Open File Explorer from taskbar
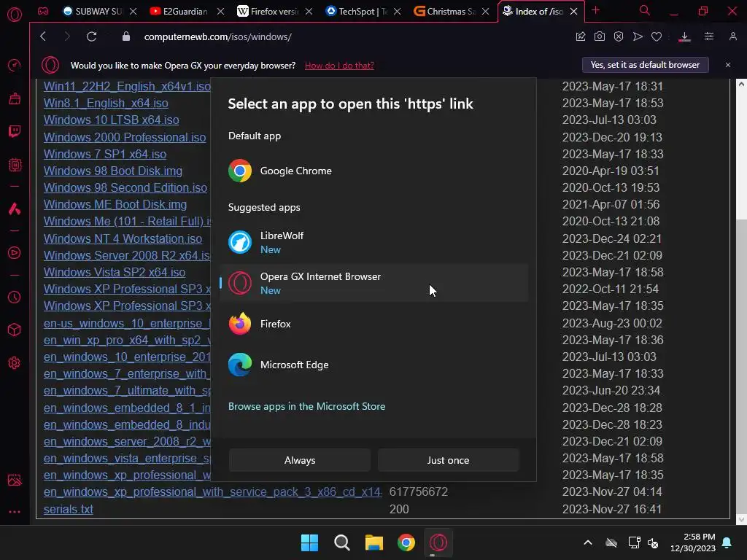 click(x=374, y=542)
